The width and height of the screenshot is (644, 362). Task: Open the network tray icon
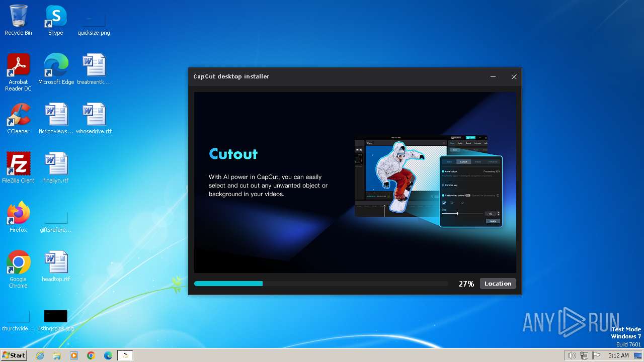(x=584, y=355)
